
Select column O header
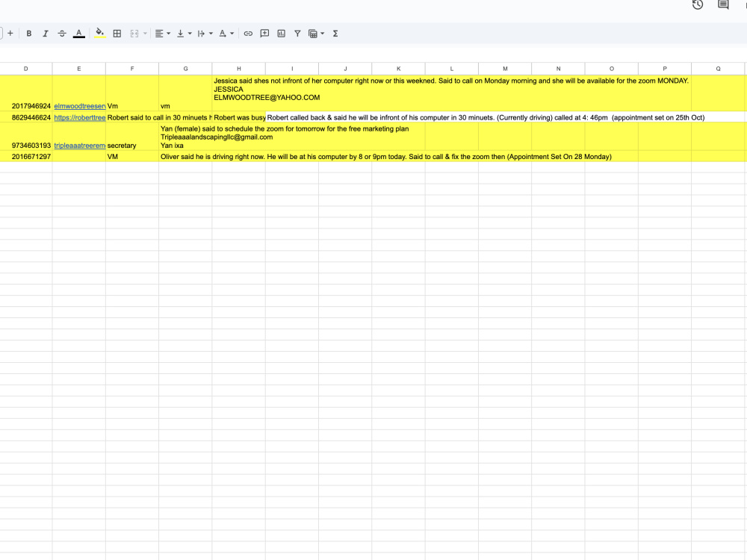pyautogui.click(x=612, y=69)
